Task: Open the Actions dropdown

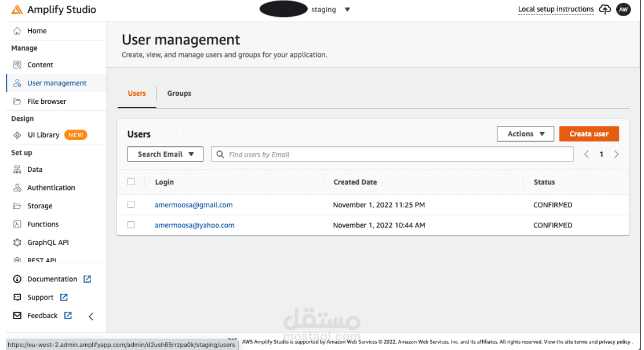Action: click(525, 134)
